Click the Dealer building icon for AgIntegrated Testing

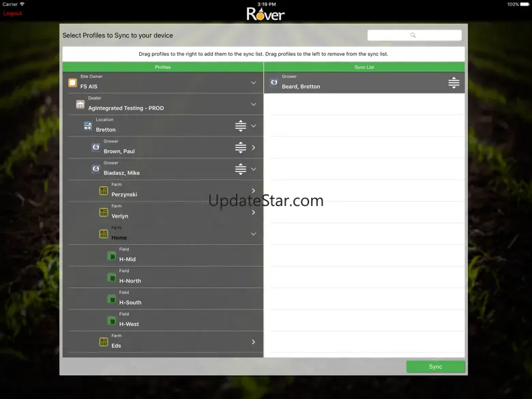80,104
